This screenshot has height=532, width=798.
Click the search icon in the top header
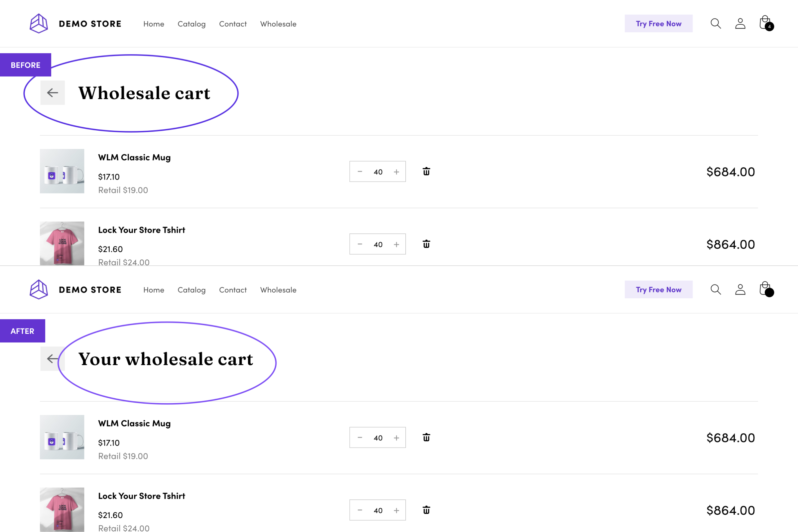pos(716,23)
